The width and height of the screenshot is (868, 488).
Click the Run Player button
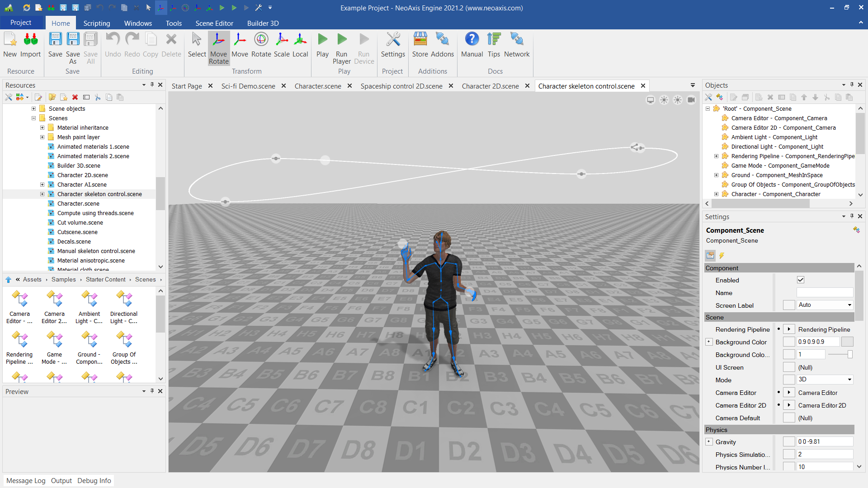[342, 47]
